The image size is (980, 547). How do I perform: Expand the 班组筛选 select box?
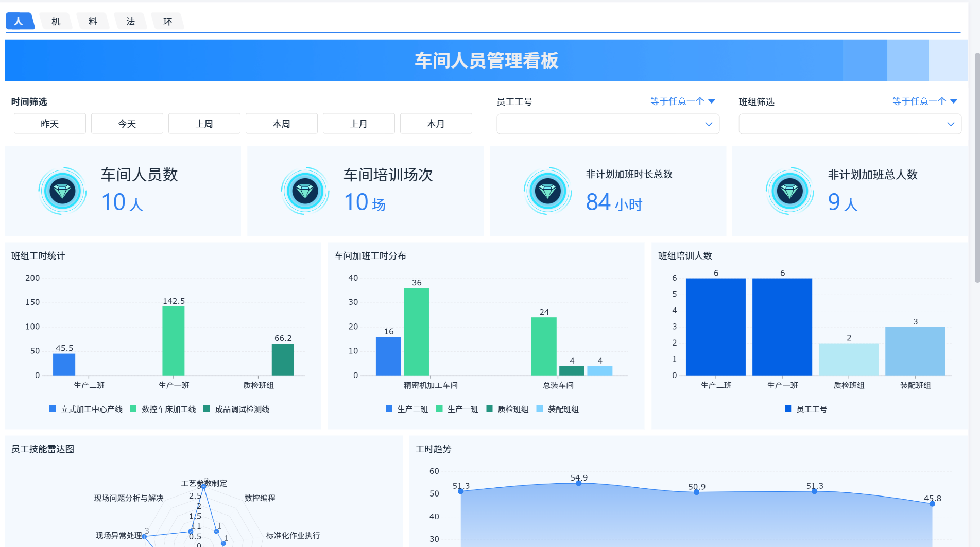pyautogui.click(x=850, y=124)
